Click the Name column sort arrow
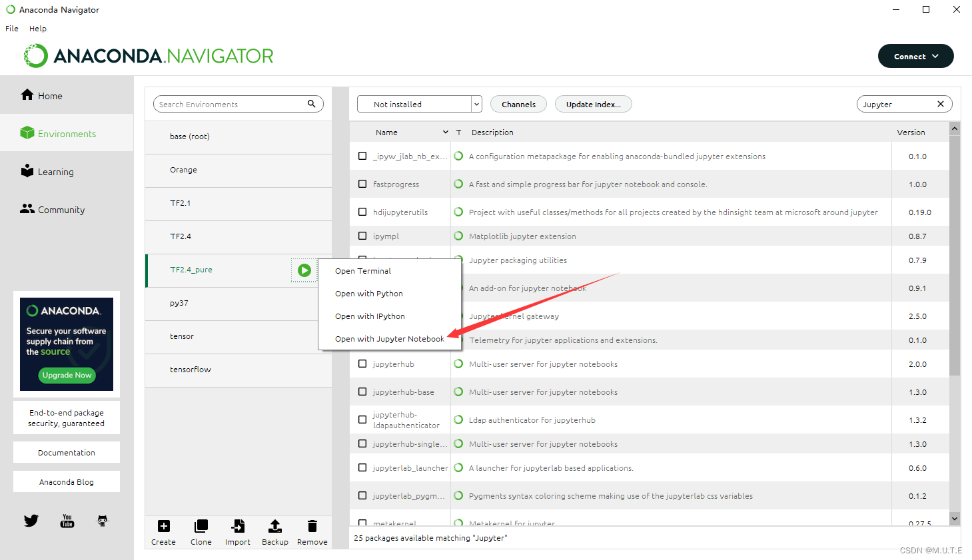Screen dimensions: 972x560 click(446, 133)
